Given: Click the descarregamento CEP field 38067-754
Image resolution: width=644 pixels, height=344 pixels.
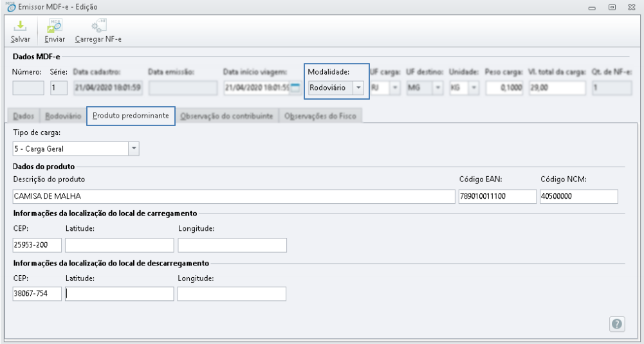Looking at the screenshot, I should 37,294.
